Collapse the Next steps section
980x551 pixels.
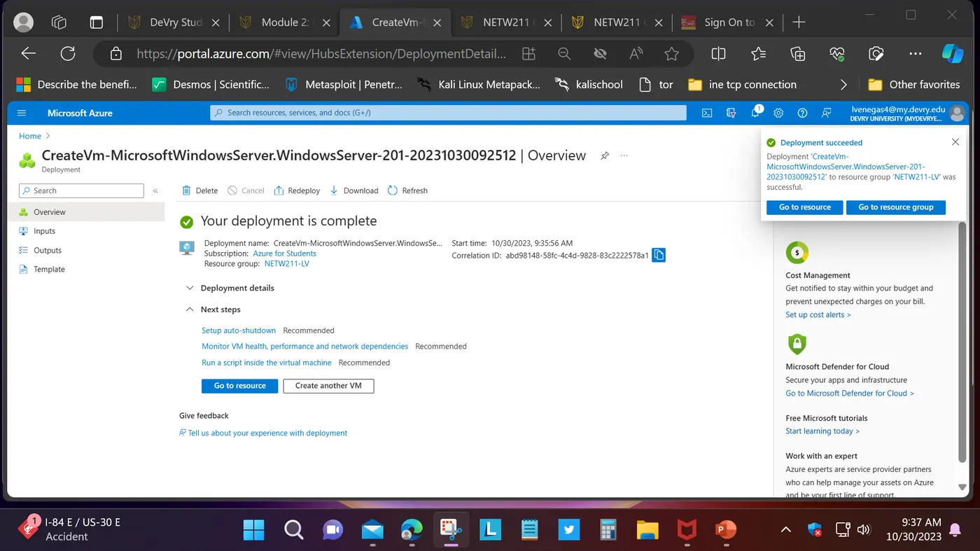point(213,309)
